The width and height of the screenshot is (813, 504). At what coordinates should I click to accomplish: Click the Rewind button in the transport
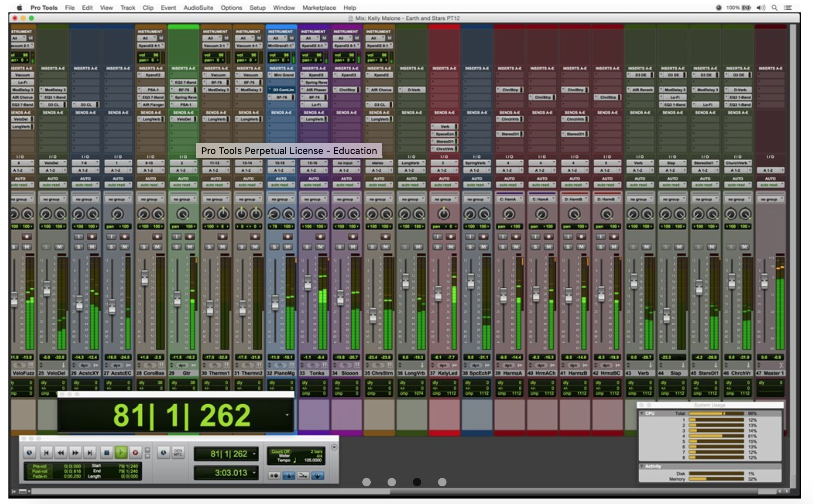coord(61,453)
